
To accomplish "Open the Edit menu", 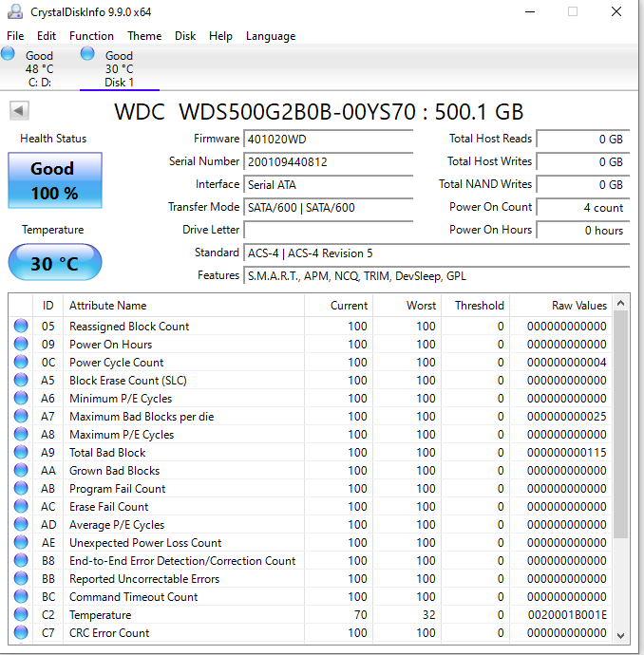I will pos(47,36).
